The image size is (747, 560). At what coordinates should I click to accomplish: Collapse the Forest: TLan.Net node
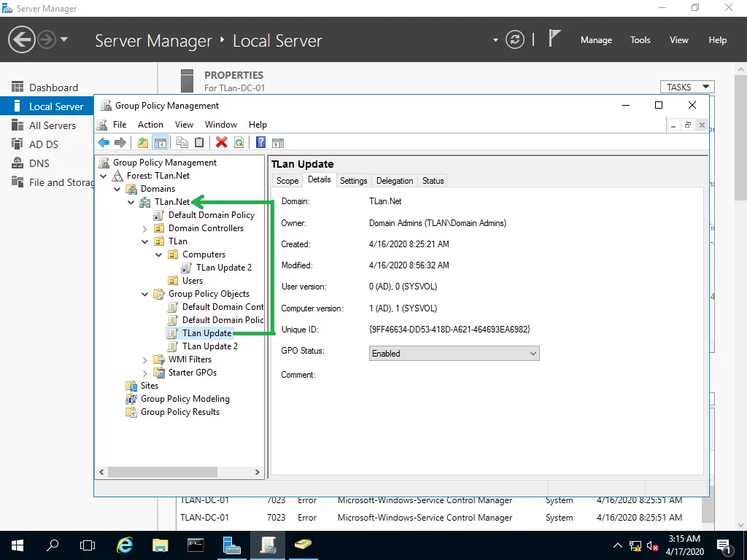(104, 176)
